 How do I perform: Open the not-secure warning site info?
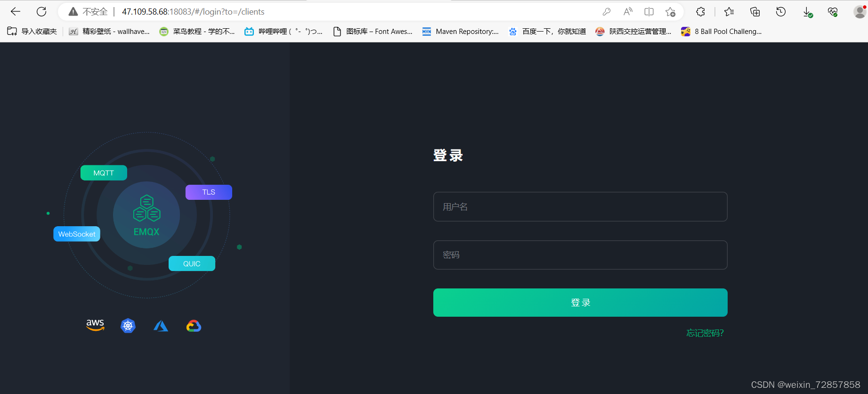point(88,12)
